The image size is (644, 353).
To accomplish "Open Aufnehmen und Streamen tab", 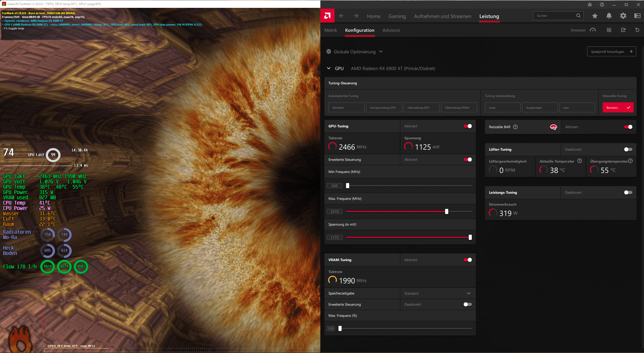I will (x=442, y=16).
